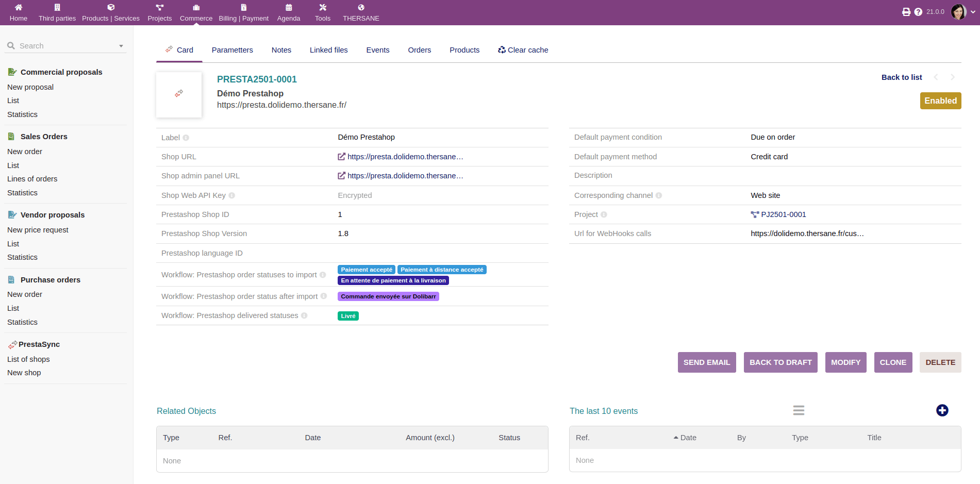This screenshot has height=484, width=980.
Task: Click in the sidebar Search field
Action: pos(64,46)
